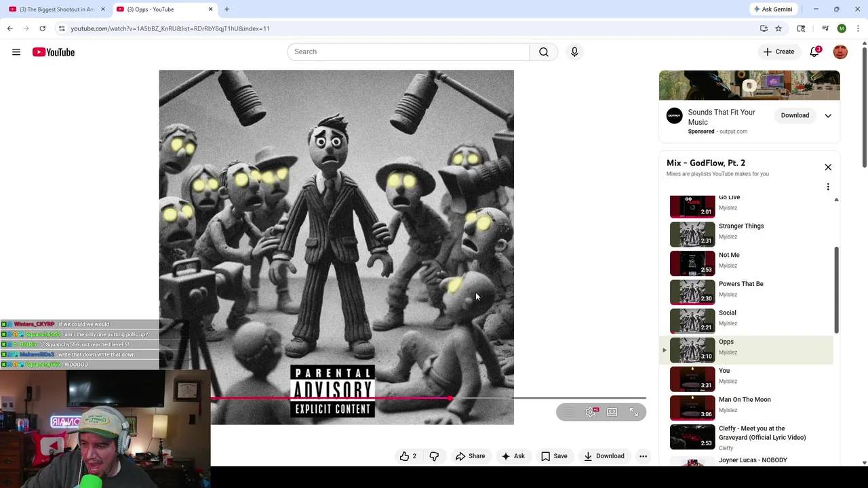The height and width of the screenshot is (488, 868).
Task: Reload the current browser page
Action: click(x=42, y=28)
